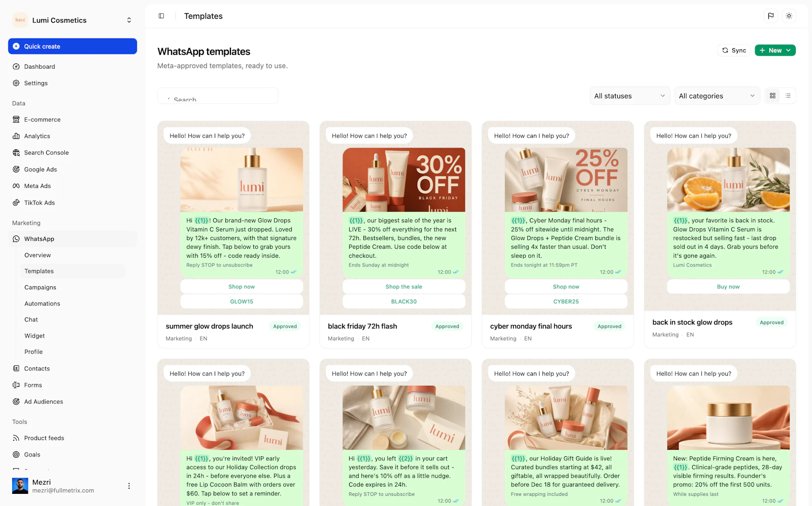Screen dimensions: 812x506
Task: Open the Profile submenu item
Action: 33,352
